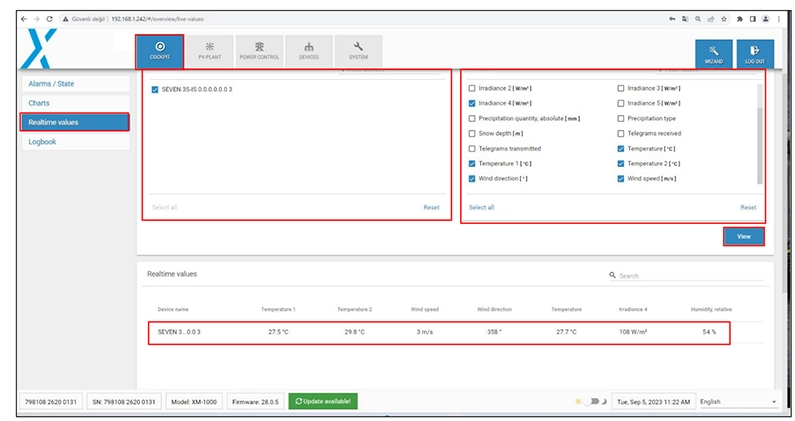
Task: Click the browser zoom magnifier icon
Action: click(698, 19)
